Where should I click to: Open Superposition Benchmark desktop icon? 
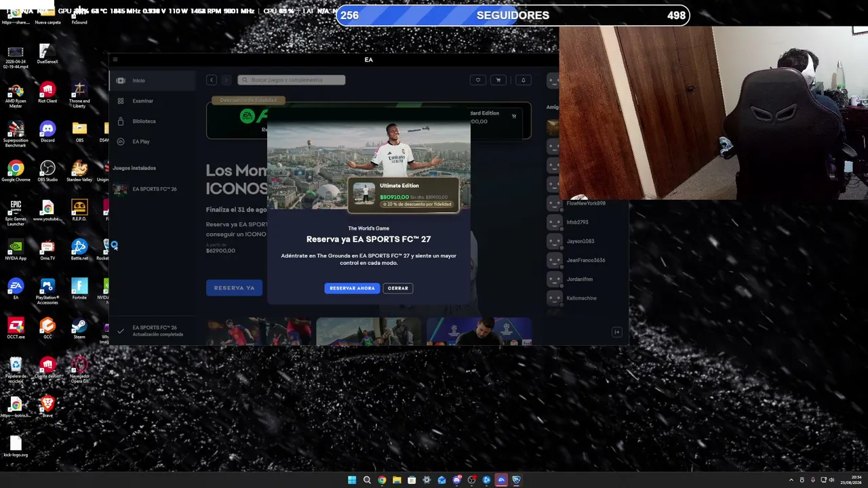pyautogui.click(x=16, y=134)
